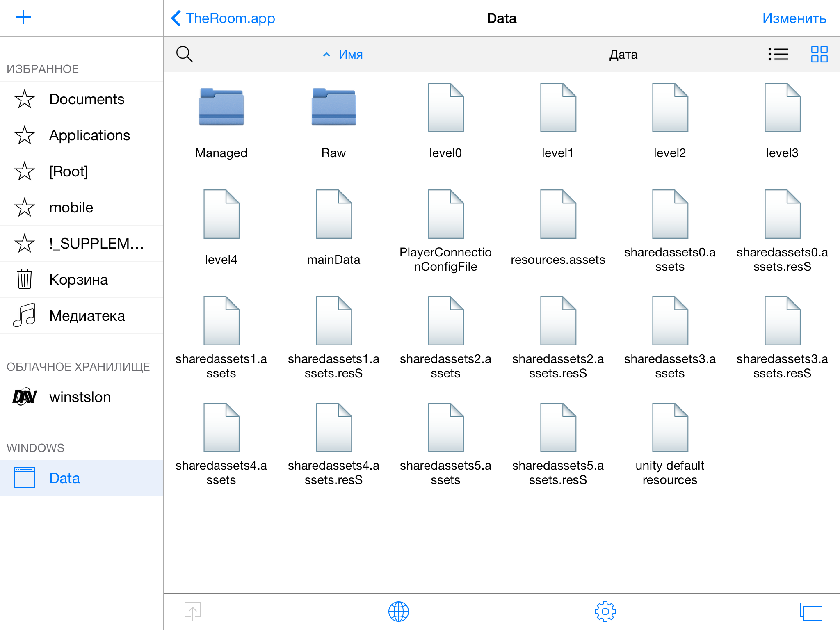Image resolution: width=840 pixels, height=630 pixels.
Task: Go back to TheRoom.app
Action: (224, 18)
